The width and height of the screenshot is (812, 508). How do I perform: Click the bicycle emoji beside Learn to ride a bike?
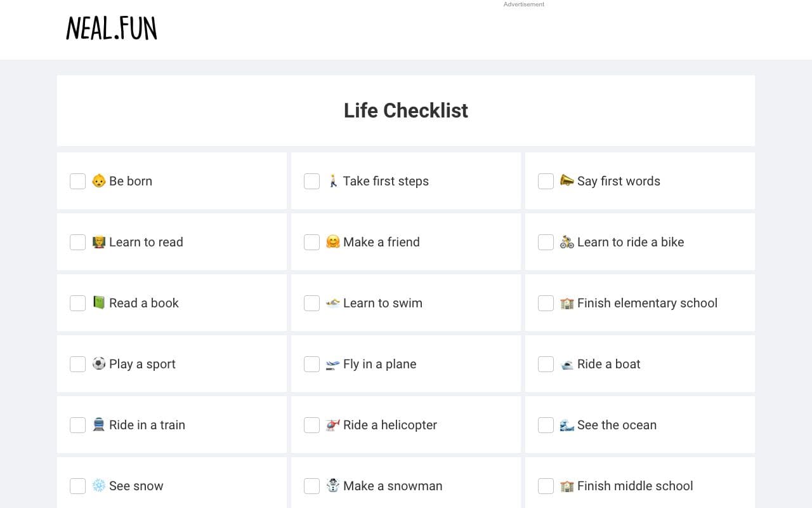(566, 242)
